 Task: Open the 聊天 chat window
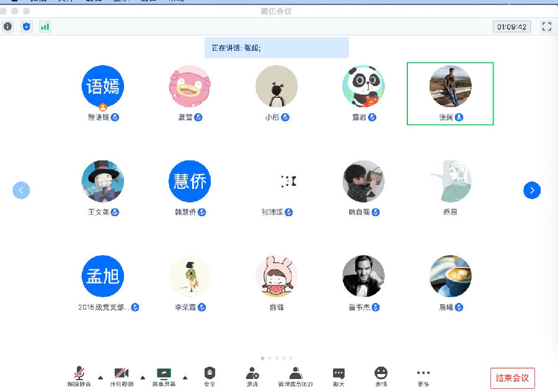pos(339,376)
